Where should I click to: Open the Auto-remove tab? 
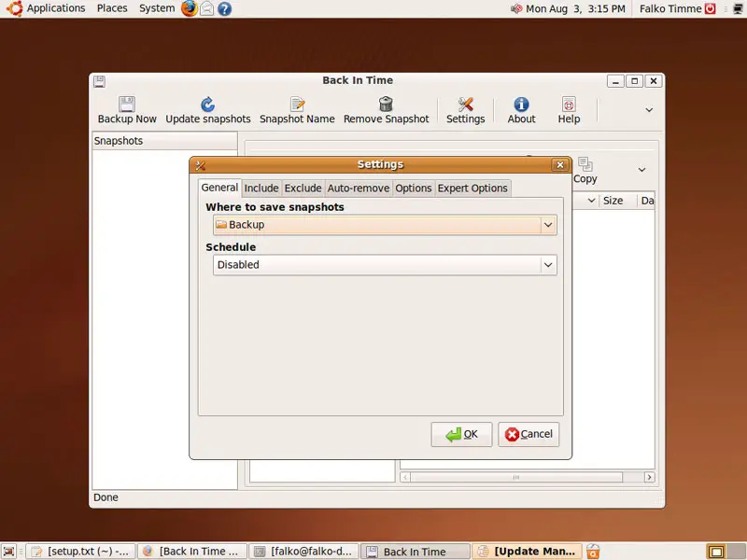click(358, 189)
